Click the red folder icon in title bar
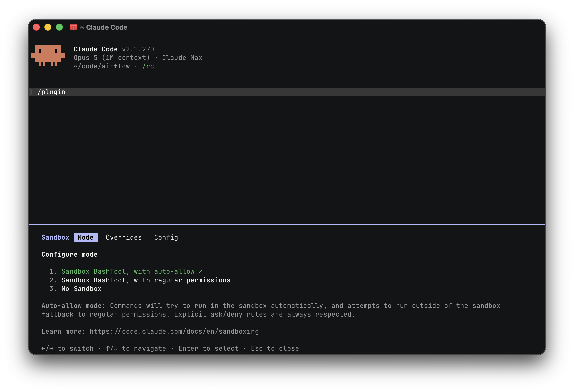Screen dimensions: 574x392 [x=73, y=27]
